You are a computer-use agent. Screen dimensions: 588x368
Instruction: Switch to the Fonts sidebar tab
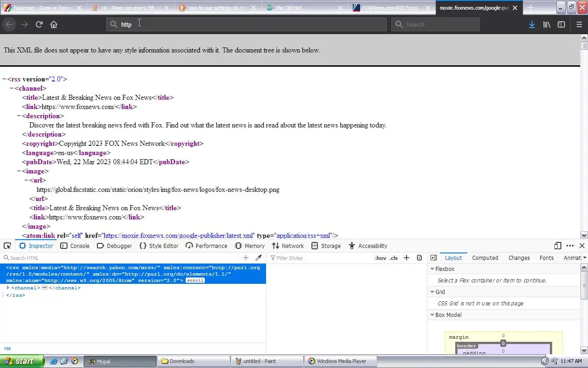point(547,258)
